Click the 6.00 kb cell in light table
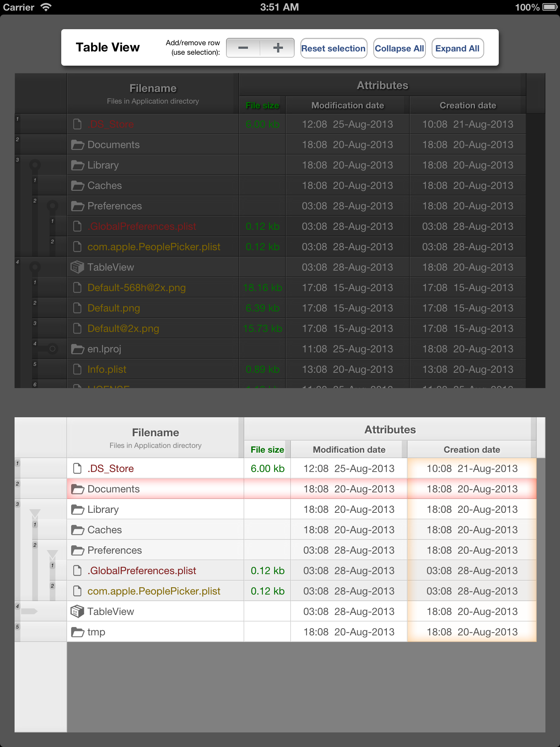 click(x=267, y=468)
